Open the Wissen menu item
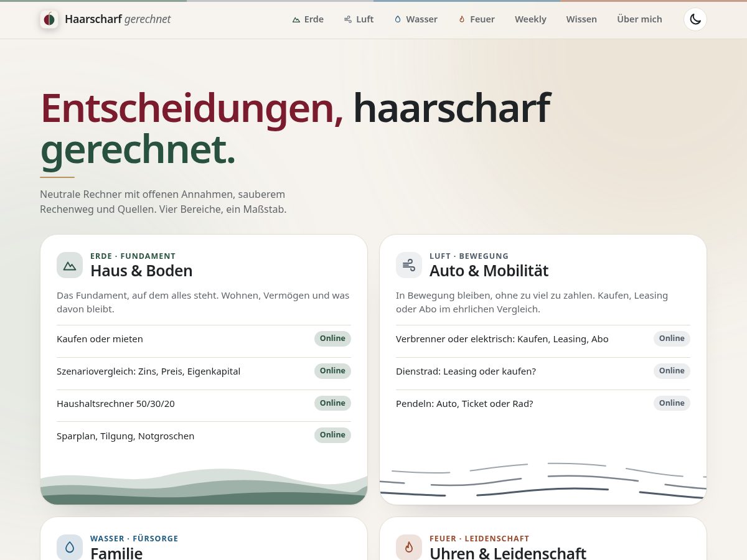The width and height of the screenshot is (747, 560). [581, 19]
